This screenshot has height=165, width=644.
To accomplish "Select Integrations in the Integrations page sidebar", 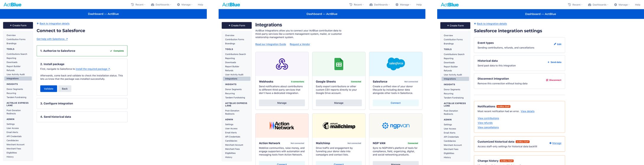I will click(237, 79).
